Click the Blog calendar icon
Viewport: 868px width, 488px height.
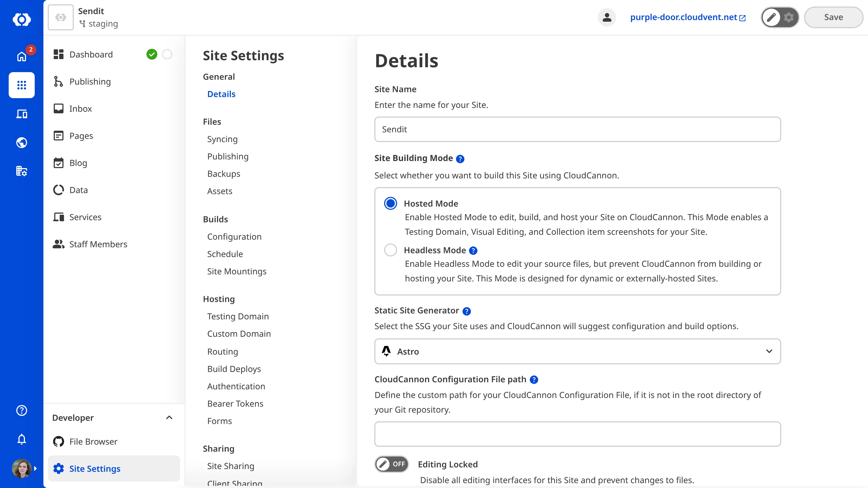pos(59,163)
